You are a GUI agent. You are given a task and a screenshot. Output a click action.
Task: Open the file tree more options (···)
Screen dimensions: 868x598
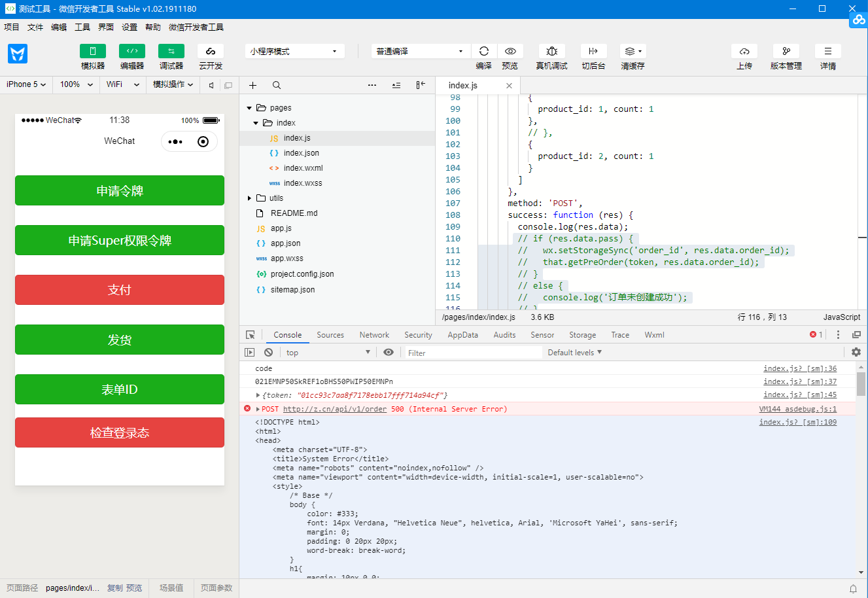coord(372,85)
